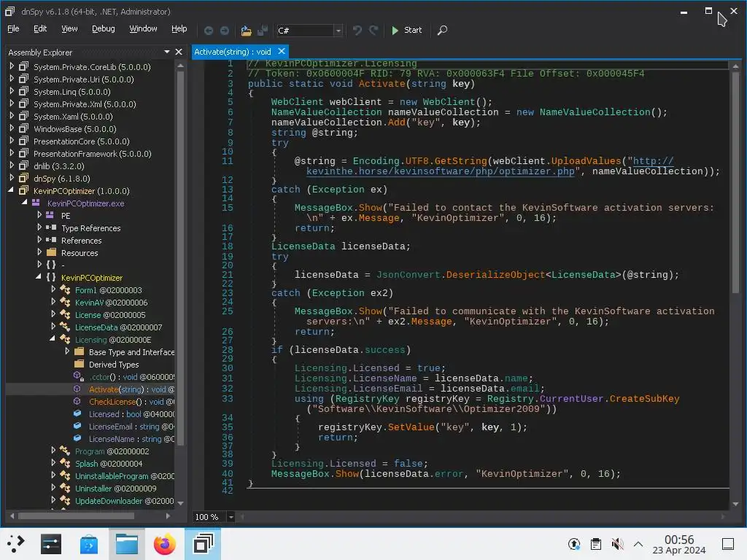Viewport: 747px width, 560px height.
Task: Click the Base Type and Interfaces folder icon
Action: click(x=79, y=351)
